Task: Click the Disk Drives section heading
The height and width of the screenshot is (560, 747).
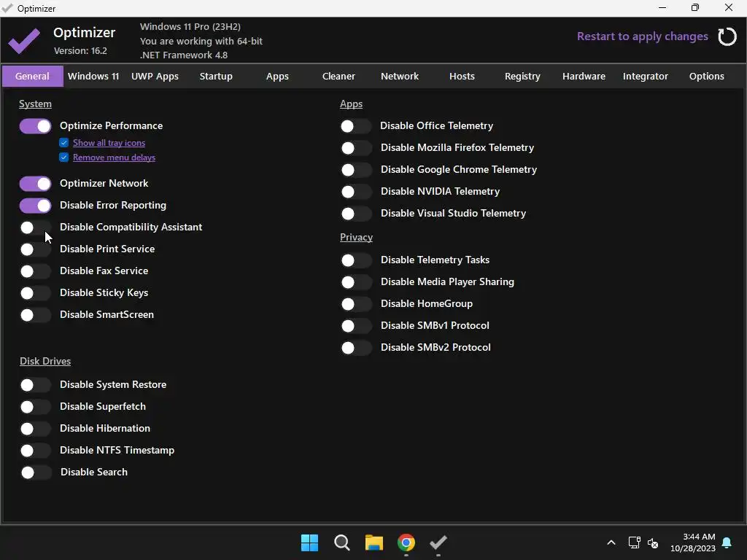Action: [45, 362]
